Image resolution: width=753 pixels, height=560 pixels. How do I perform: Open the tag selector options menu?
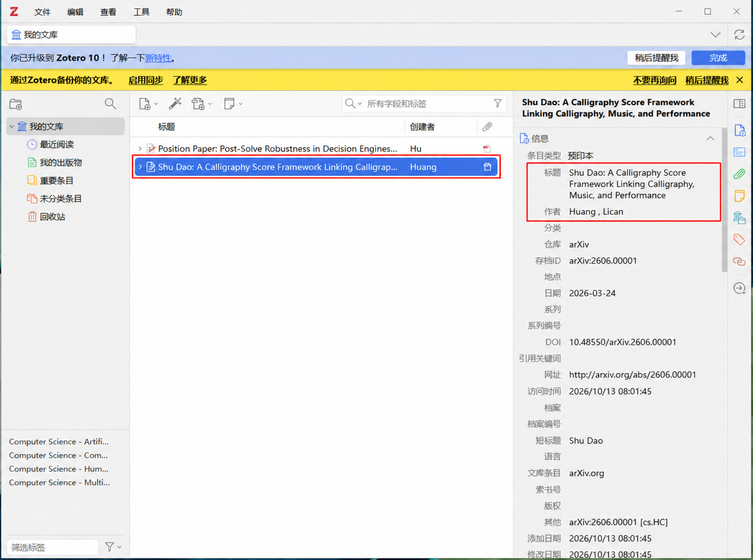[x=113, y=547]
